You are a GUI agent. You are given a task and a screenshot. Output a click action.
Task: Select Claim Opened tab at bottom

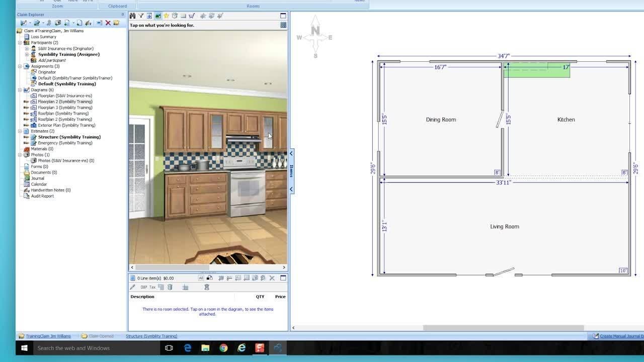click(x=101, y=336)
